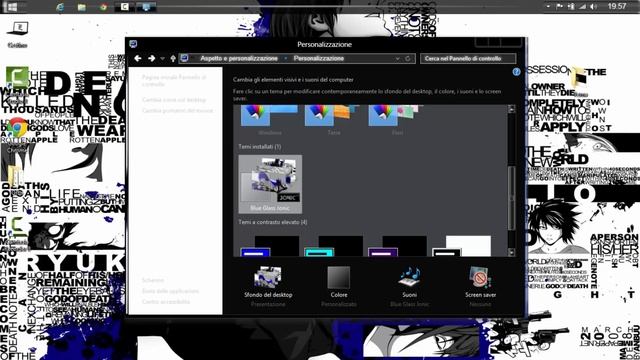Launch Internet Explorer from the taskbar
The image size is (640, 360).
tap(60, 7)
